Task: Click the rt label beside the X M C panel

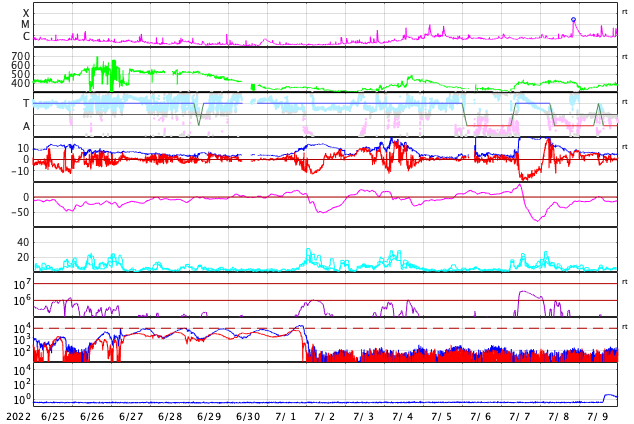Action: [x=625, y=12]
